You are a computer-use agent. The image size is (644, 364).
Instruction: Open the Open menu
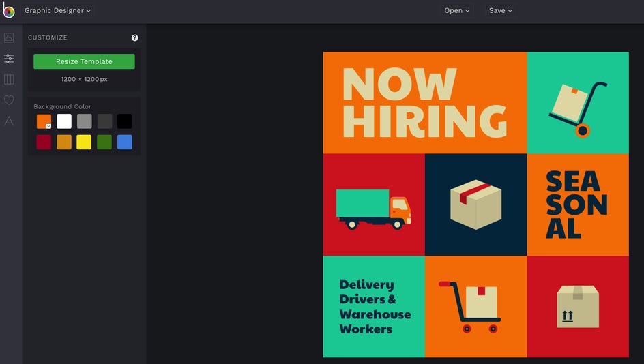456,11
